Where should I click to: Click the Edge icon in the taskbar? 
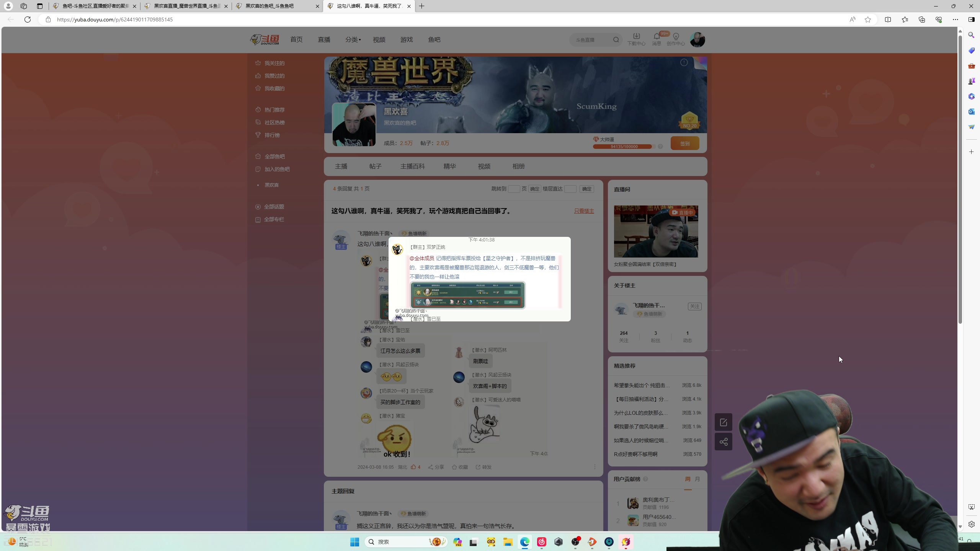pos(525,542)
